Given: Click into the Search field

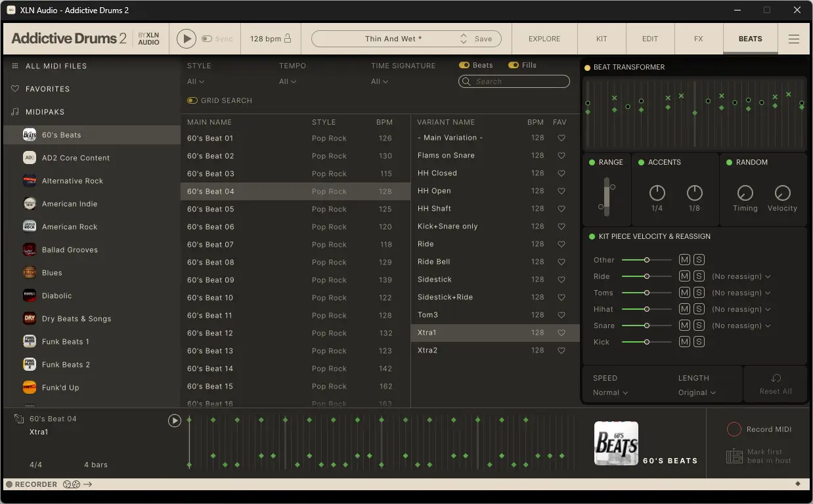Looking at the screenshot, I should click(x=514, y=81).
